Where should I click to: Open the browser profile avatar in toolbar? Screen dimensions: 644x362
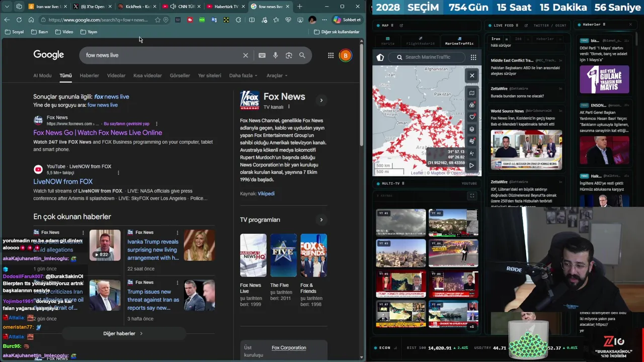[312, 20]
